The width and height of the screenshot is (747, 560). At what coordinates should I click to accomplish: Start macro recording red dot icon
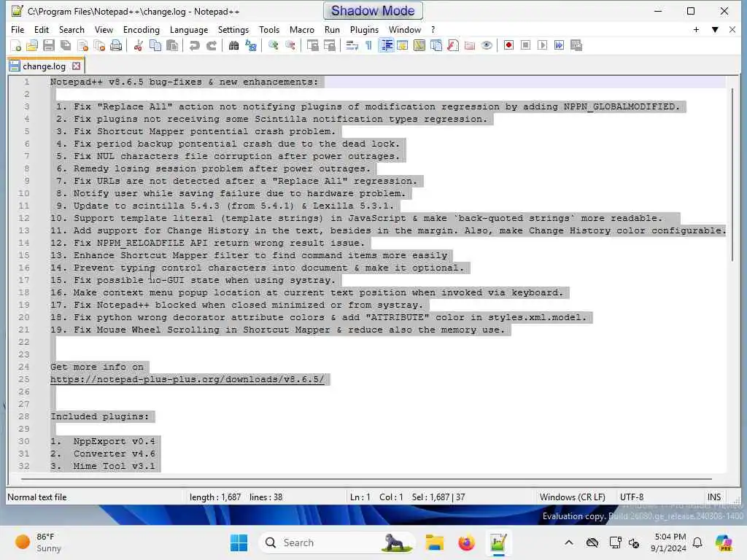click(508, 46)
